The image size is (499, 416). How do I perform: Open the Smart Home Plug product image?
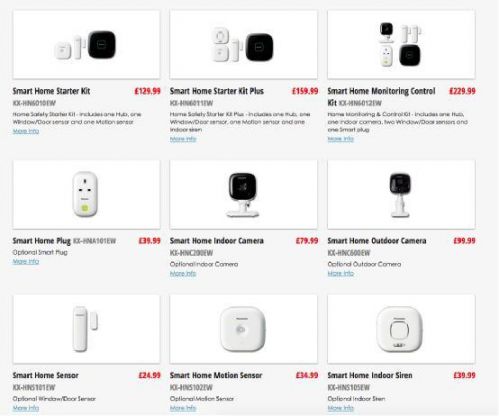coord(86,194)
